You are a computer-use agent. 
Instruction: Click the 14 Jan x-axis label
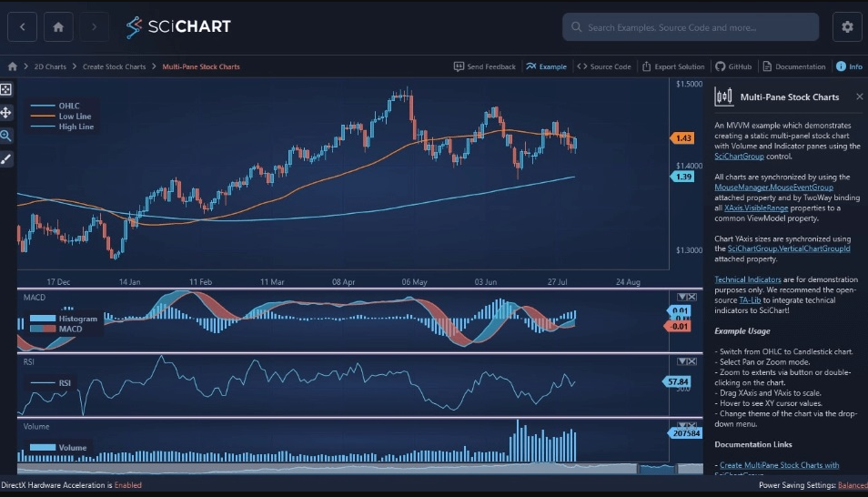pos(129,282)
